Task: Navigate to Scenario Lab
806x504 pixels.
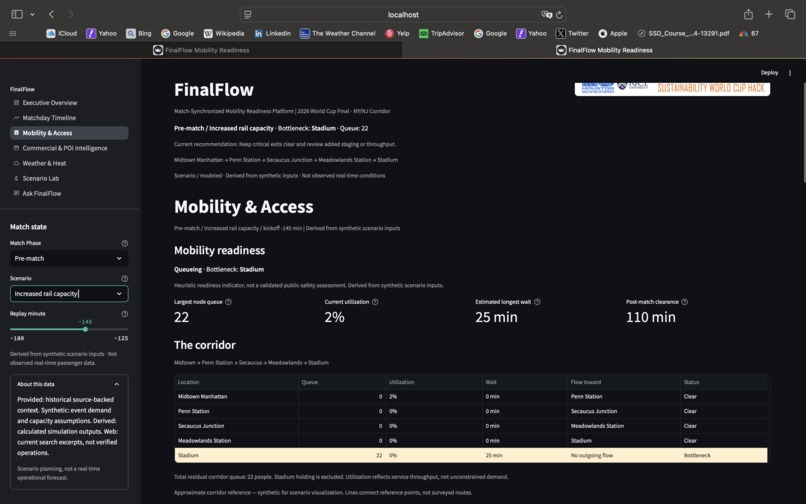Action: click(x=69, y=178)
